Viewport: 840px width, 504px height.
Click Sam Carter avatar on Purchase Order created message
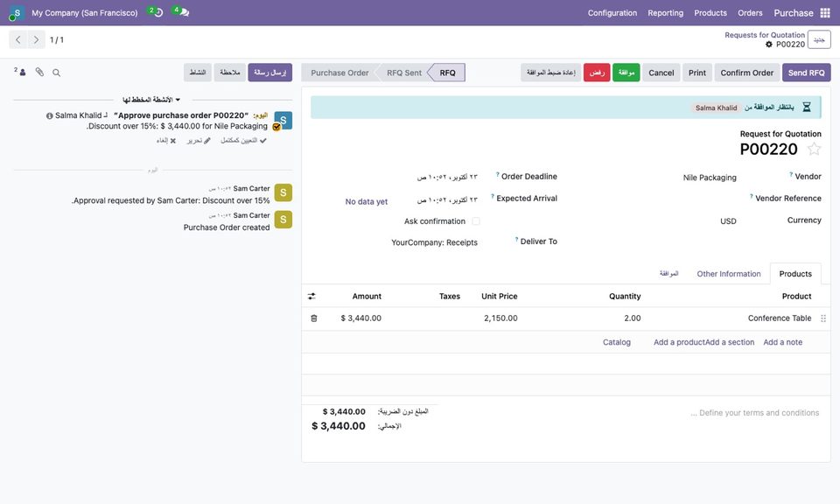point(283,219)
